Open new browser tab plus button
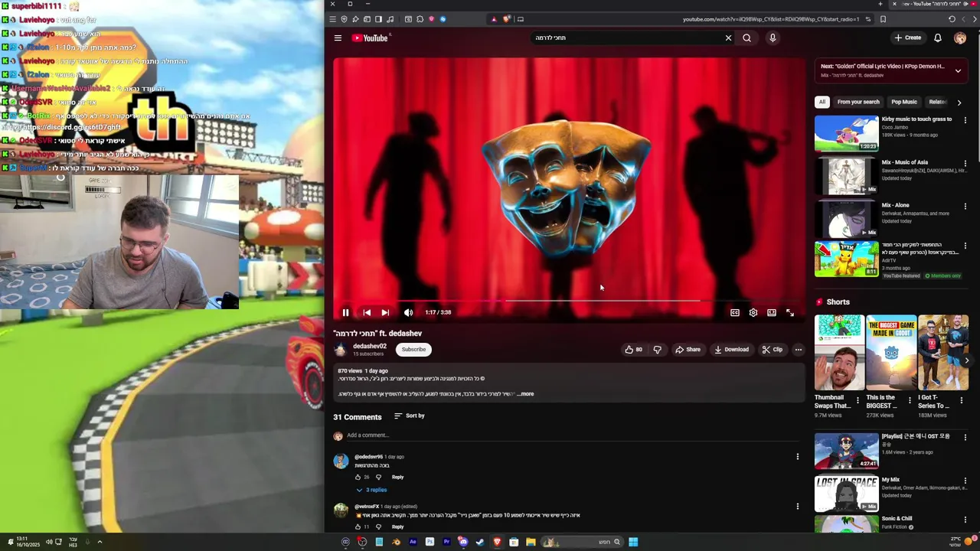980x551 pixels. point(880,4)
